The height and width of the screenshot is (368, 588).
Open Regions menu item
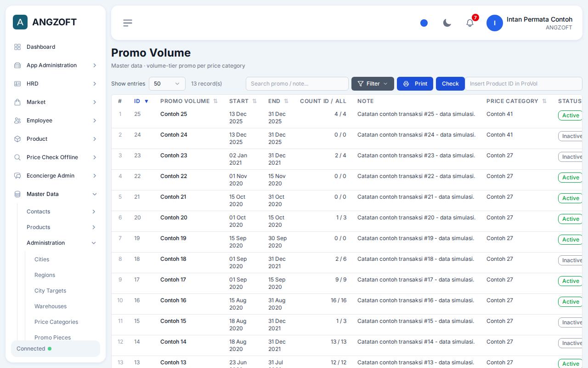point(45,275)
